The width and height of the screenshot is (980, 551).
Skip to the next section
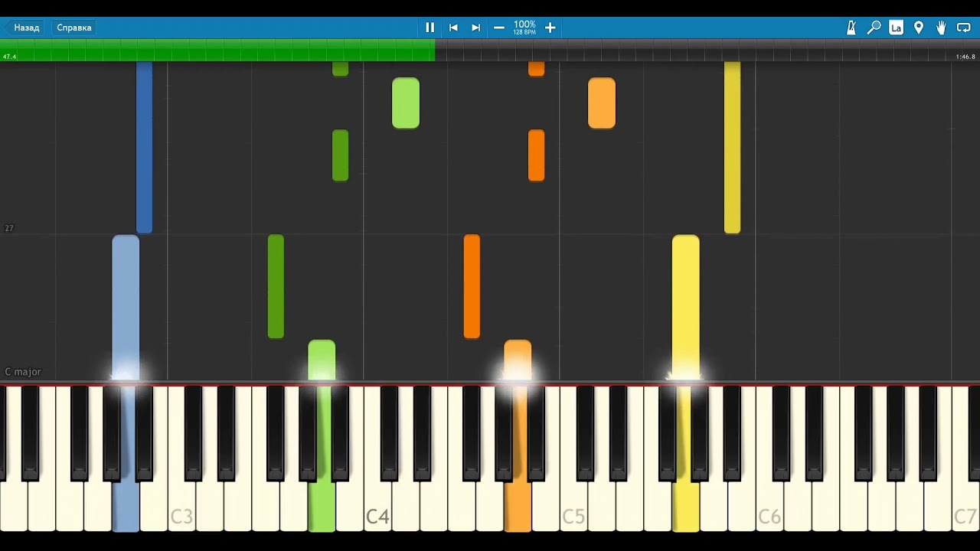pyautogui.click(x=476, y=28)
